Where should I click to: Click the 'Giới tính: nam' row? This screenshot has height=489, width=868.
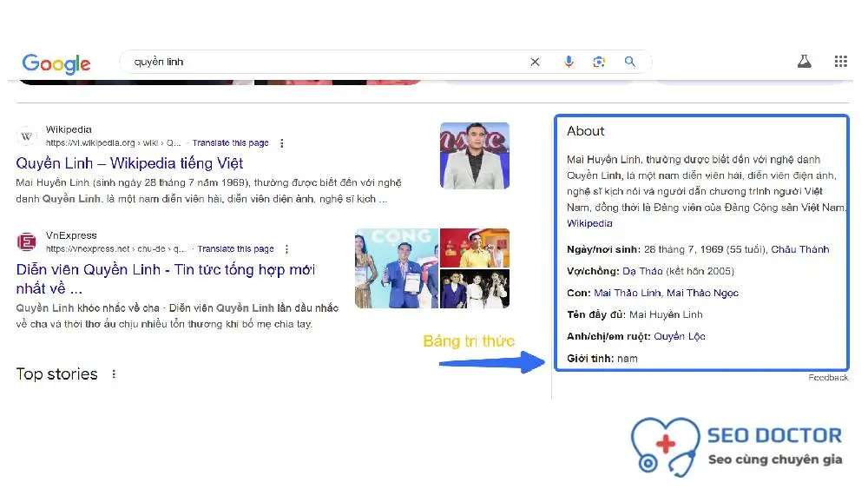point(602,359)
